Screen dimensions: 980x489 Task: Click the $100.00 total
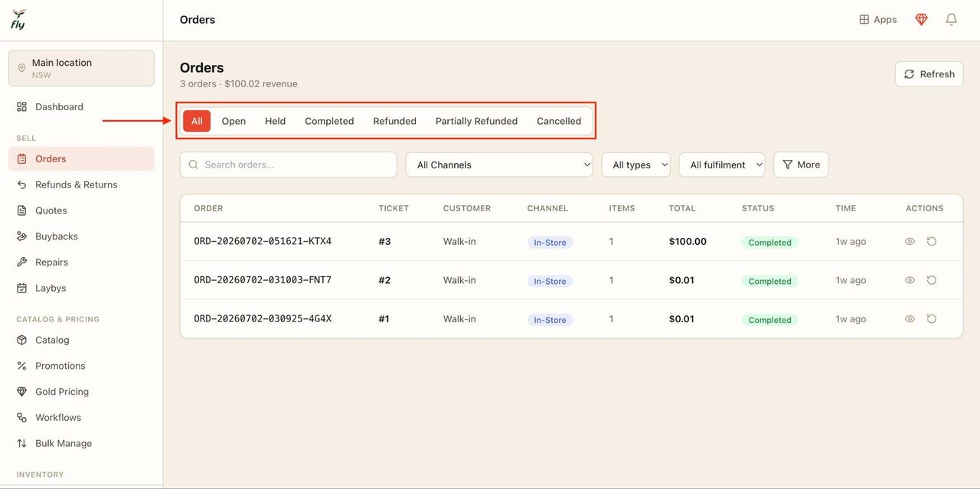[688, 242]
